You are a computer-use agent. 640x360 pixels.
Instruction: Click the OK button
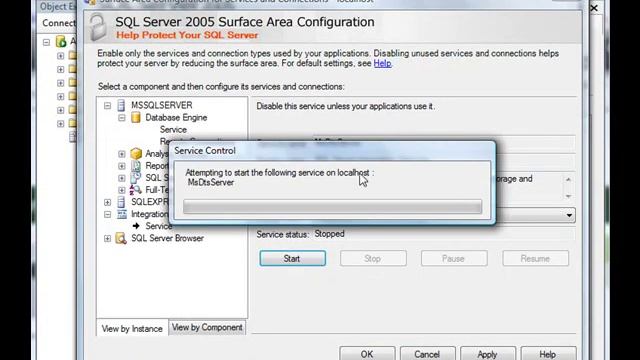click(367, 354)
